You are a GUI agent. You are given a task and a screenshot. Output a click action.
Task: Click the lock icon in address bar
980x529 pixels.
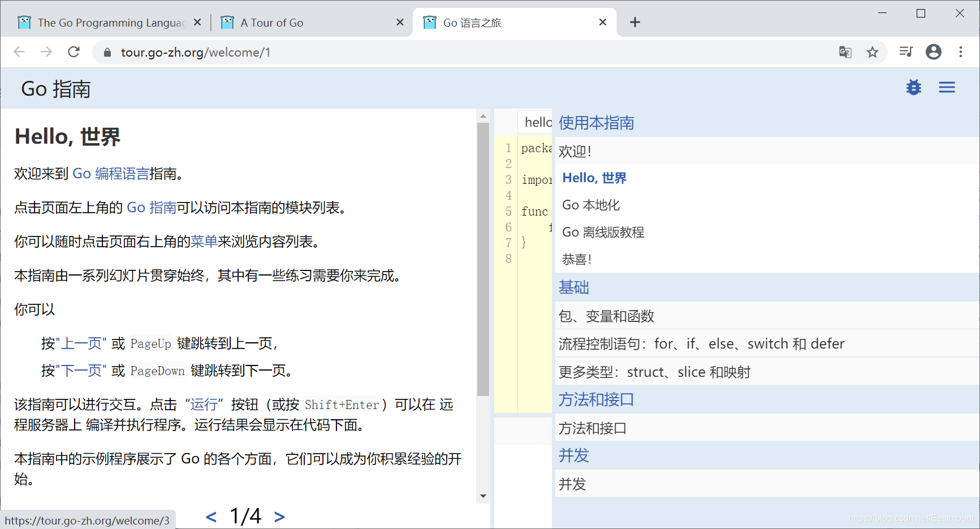pyautogui.click(x=107, y=53)
